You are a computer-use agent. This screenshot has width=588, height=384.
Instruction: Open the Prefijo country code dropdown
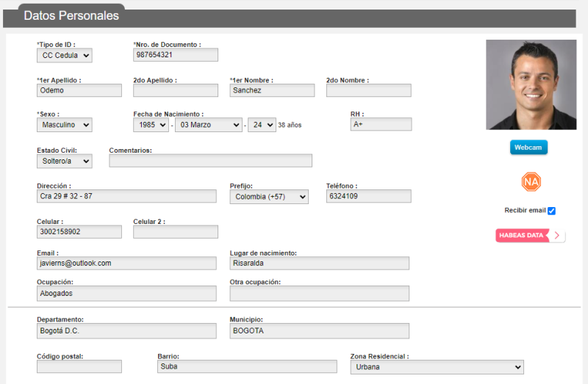[269, 197]
